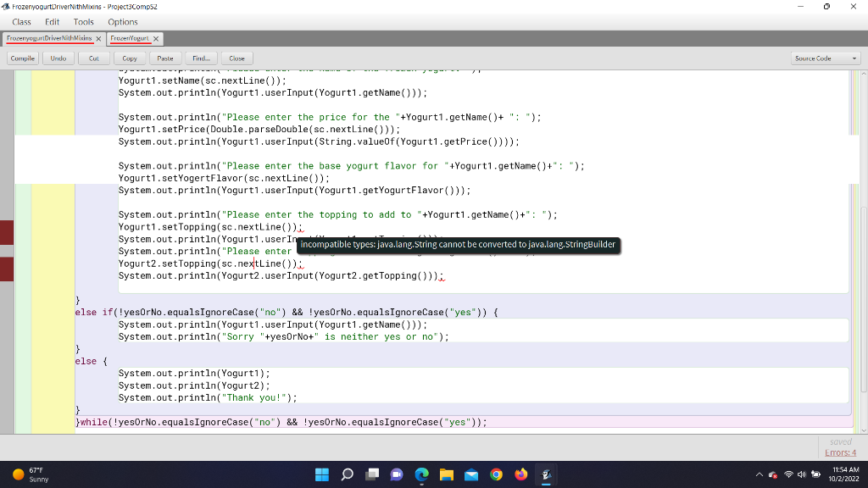Screen dimensions: 868x488
Task: Toggle the first red breakpoint marker
Action: 4,232
